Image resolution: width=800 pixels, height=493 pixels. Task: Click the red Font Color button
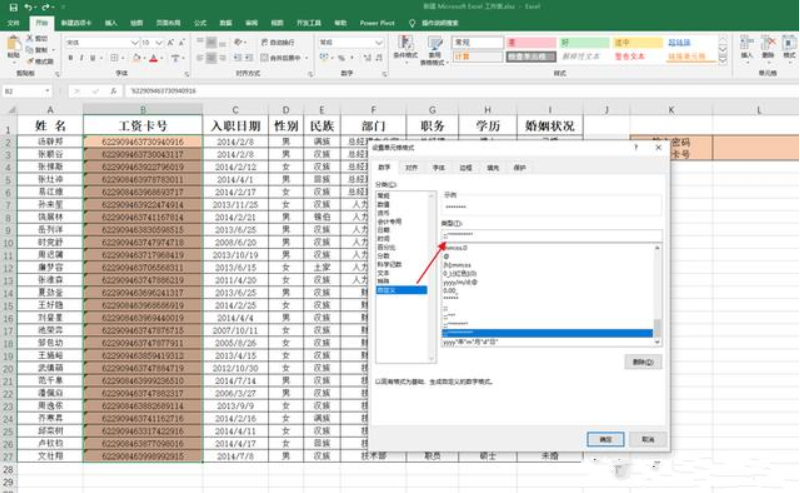(x=154, y=58)
